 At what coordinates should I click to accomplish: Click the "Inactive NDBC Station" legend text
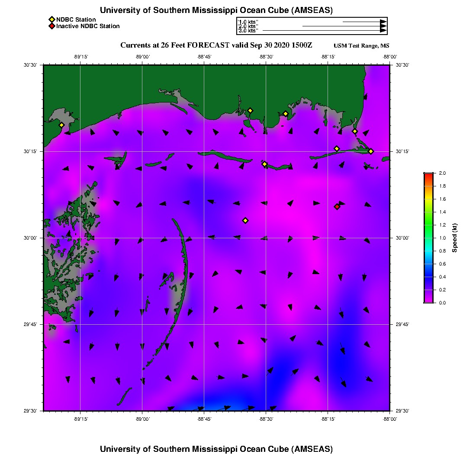(88, 26)
